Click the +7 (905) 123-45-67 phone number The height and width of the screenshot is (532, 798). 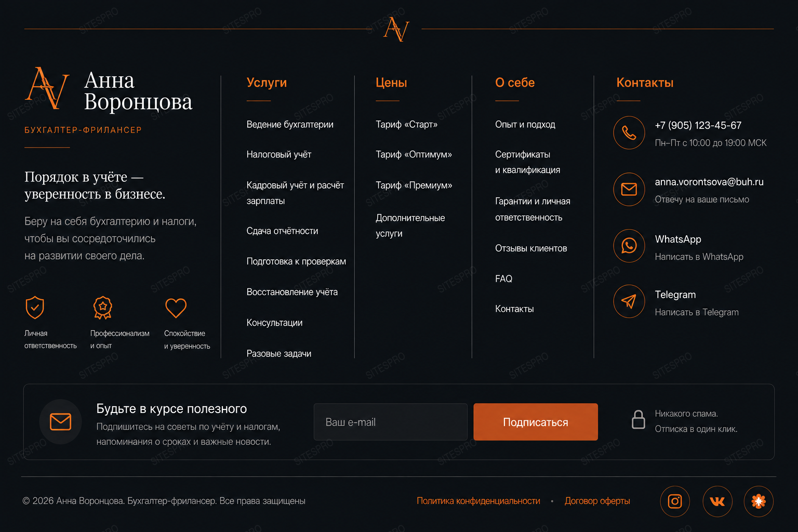click(698, 125)
